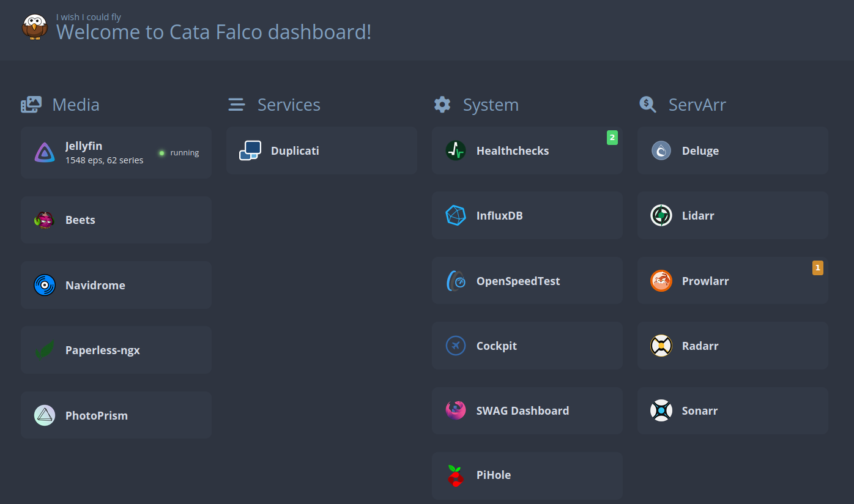Click the Services group lines icon

tap(236, 105)
